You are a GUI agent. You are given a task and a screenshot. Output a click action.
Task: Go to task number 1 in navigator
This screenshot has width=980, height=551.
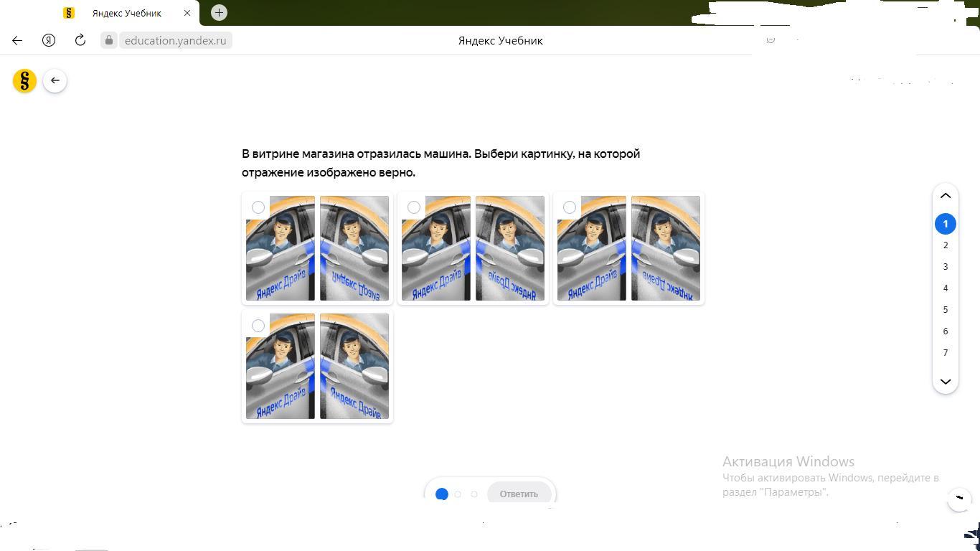(x=946, y=224)
